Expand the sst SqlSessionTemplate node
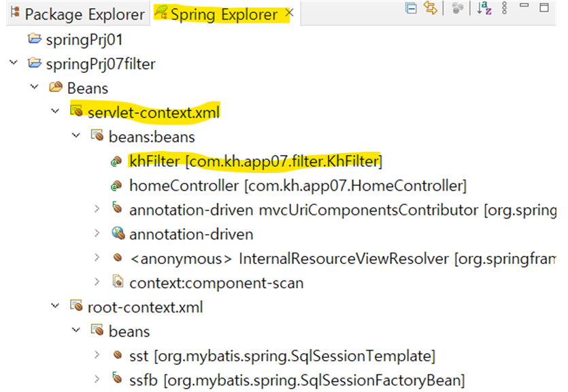This screenshot has height=392, width=568. tap(97, 355)
